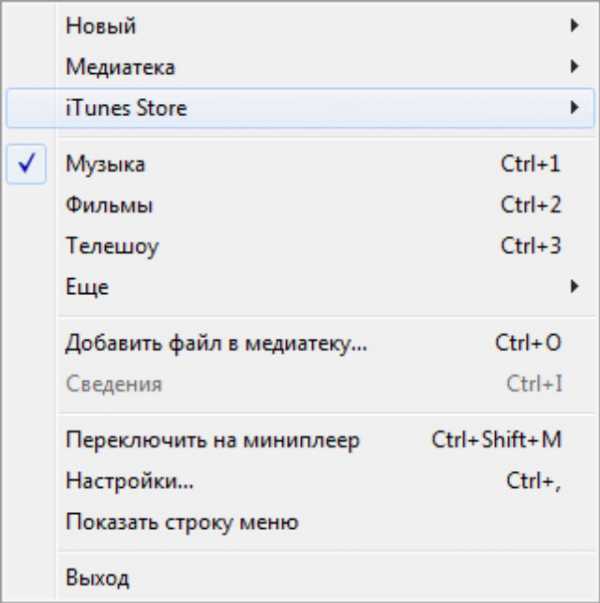Click the Ctrl+O shortcut text

point(528,343)
